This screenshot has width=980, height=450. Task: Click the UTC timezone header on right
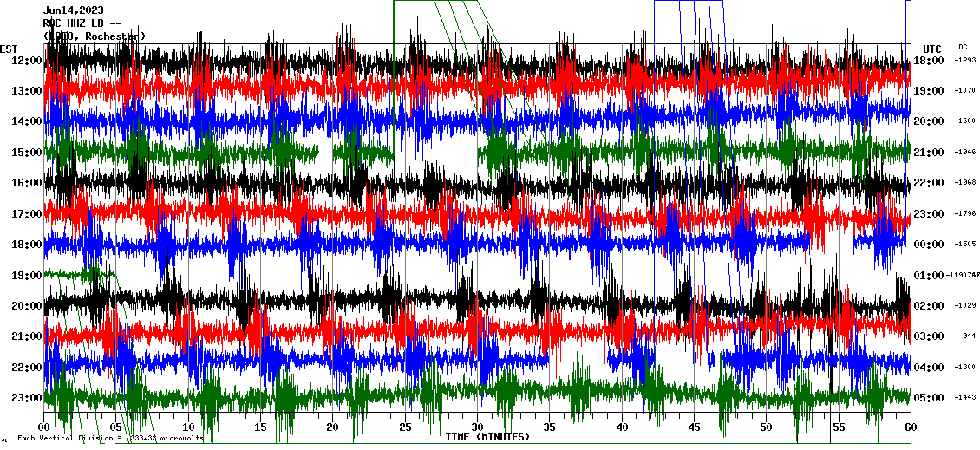tap(932, 49)
